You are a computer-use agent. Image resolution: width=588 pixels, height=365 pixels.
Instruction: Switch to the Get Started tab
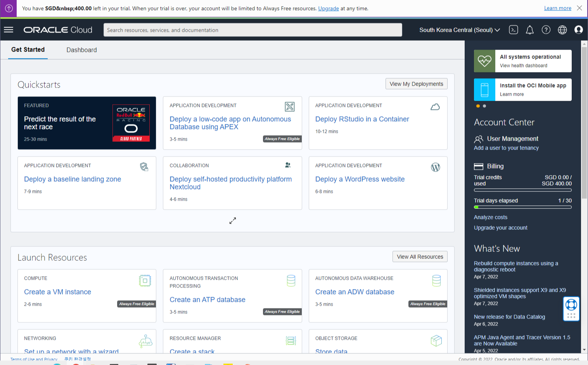coord(28,50)
